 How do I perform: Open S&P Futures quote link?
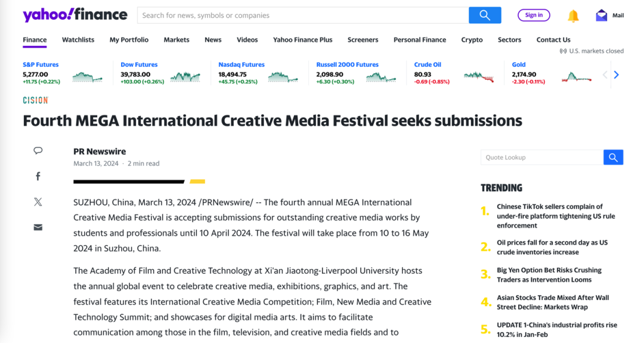click(x=41, y=64)
